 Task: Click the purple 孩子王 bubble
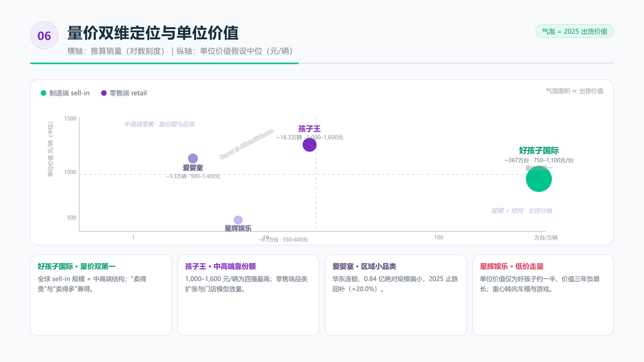point(309,145)
